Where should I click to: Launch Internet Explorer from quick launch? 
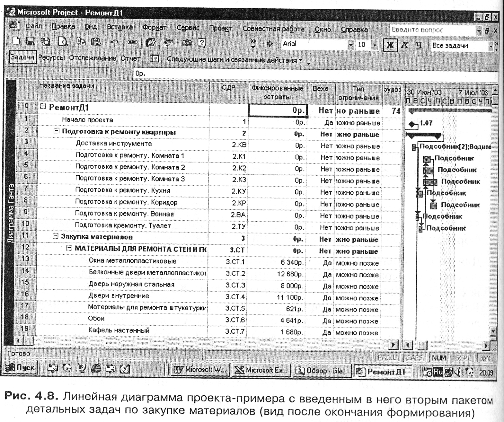[96, 368]
